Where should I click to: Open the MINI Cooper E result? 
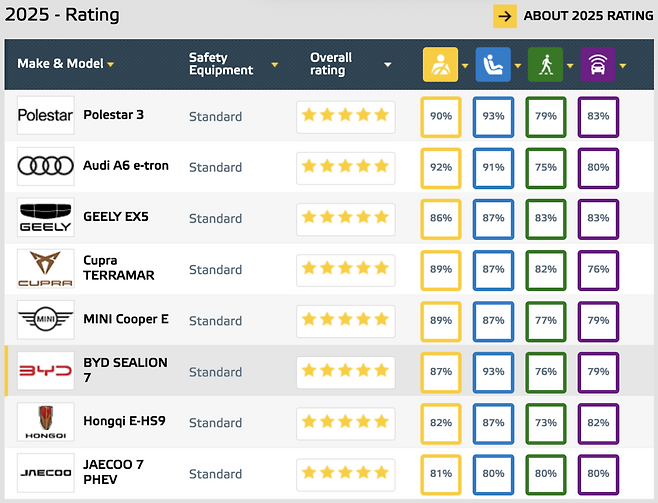point(126,319)
